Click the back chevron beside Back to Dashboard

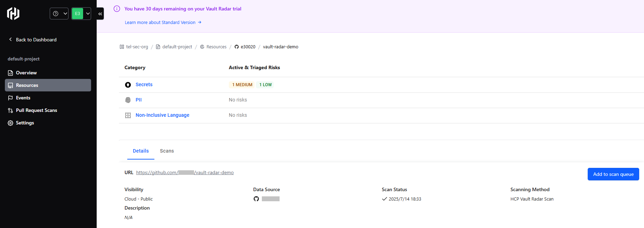[x=10, y=39]
